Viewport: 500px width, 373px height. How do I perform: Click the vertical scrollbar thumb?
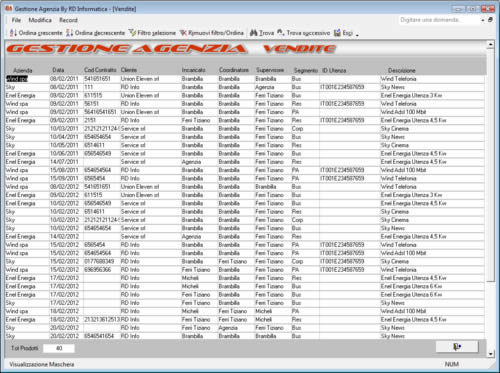(x=490, y=165)
